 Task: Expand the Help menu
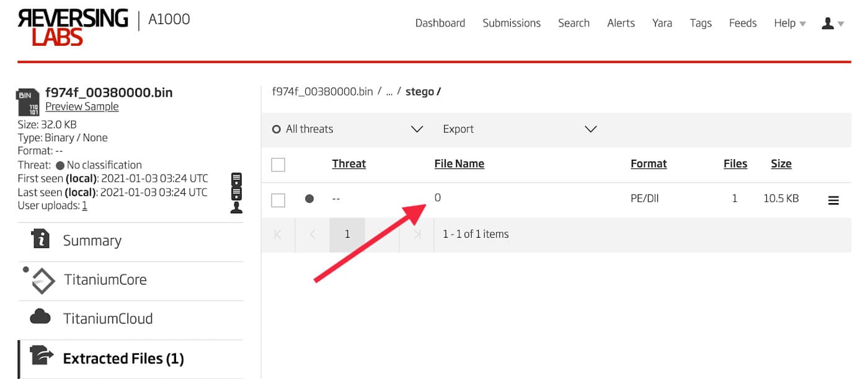790,23
